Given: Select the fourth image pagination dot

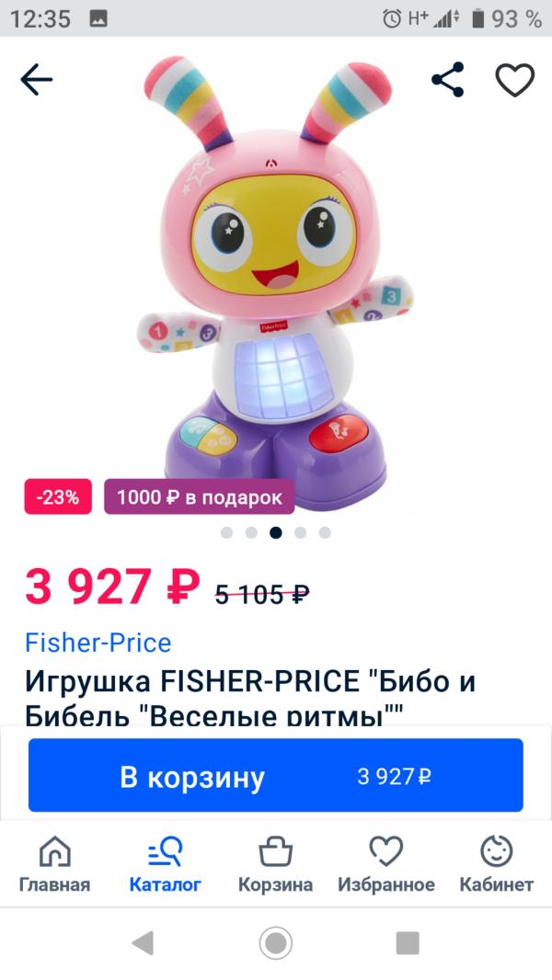Looking at the screenshot, I should tap(301, 532).
